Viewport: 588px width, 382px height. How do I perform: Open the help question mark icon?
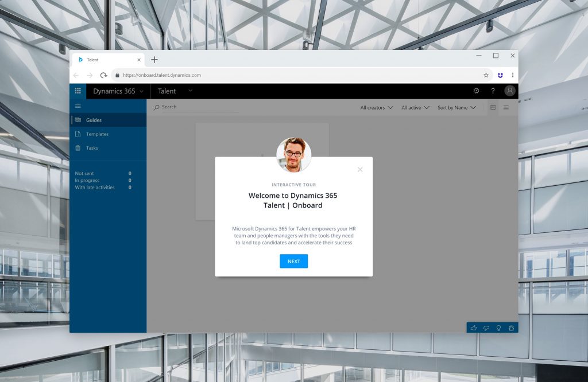493,91
